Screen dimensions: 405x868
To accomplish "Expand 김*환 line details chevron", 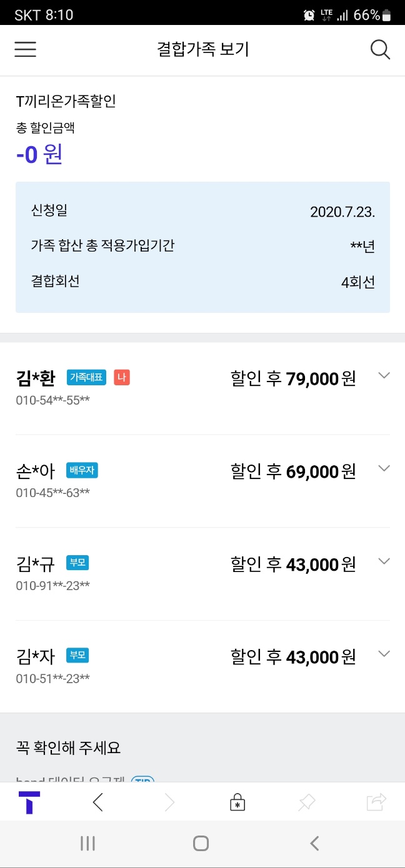I will point(384,376).
